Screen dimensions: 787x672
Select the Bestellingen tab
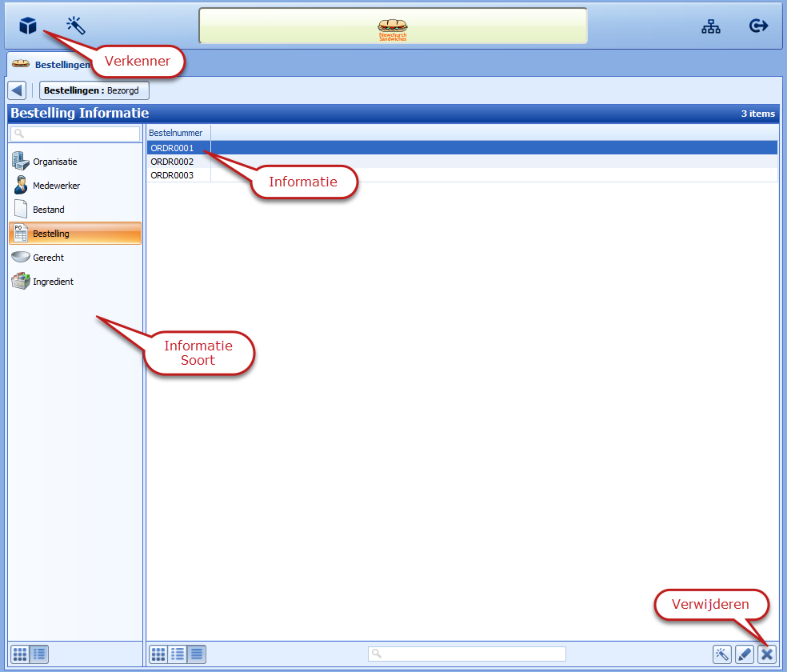click(51, 64)
